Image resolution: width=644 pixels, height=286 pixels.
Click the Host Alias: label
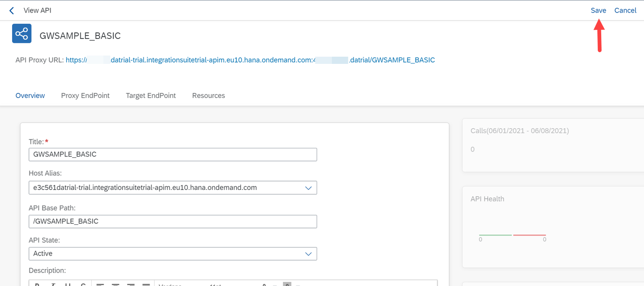pos(45,173)
